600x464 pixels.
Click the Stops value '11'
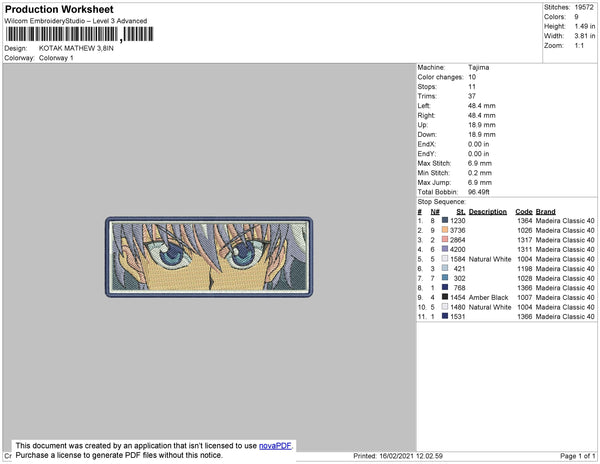pyautogui.click(x=471, y=87)
